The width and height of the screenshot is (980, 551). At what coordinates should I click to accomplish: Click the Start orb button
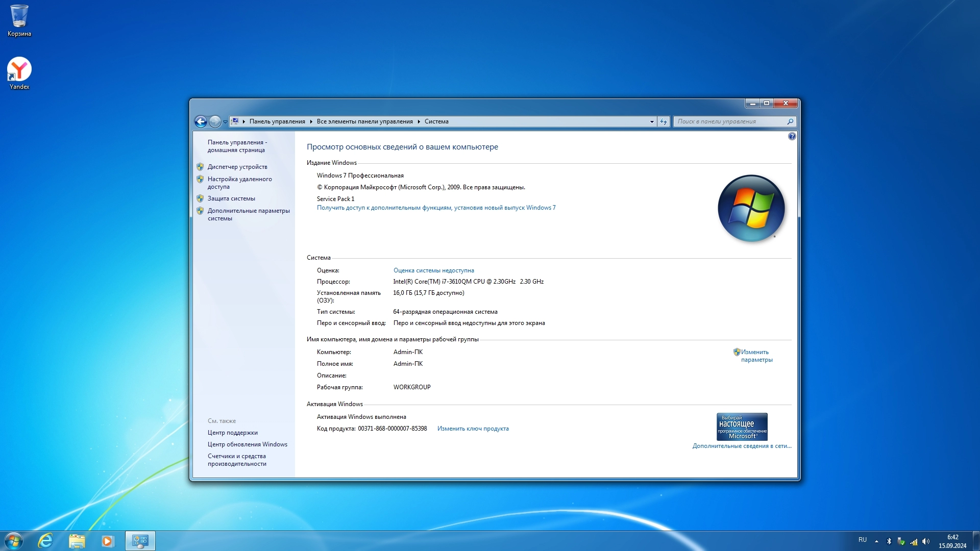[14, 541]
